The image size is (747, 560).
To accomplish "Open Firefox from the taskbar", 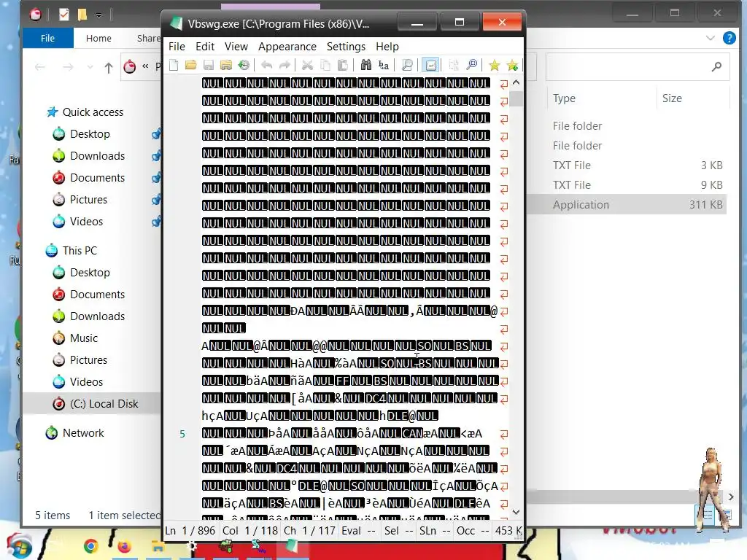I will coord(124,547).
